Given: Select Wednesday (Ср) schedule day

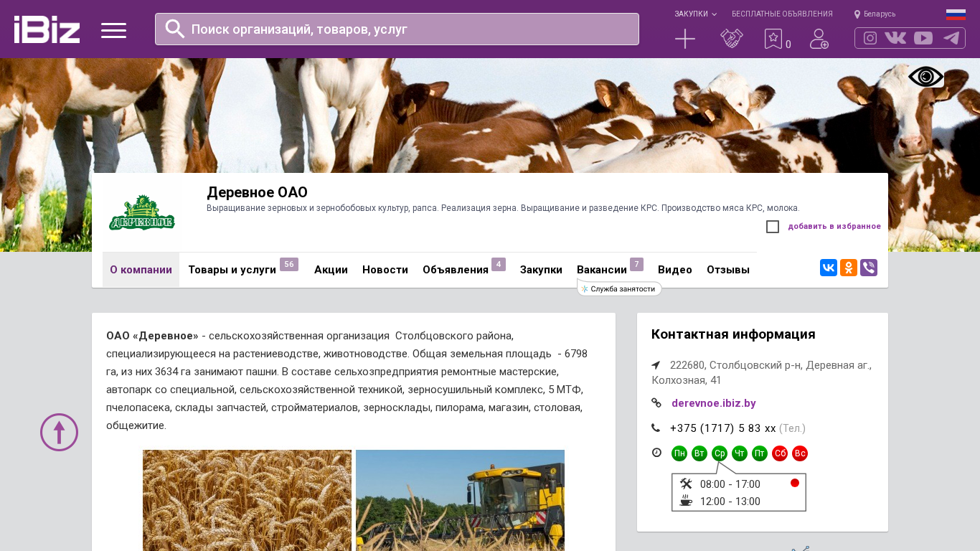Looking at the screenshot, I should pyautogui.click(x=720, y=453).
